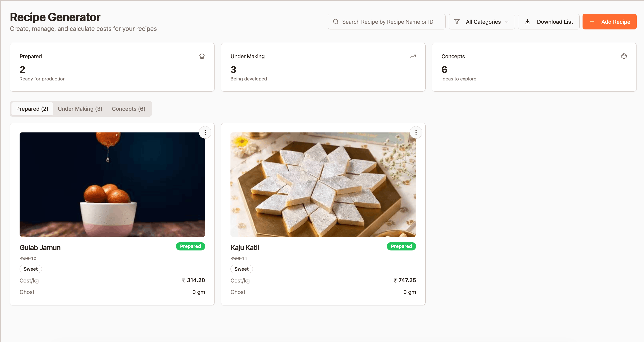Open the Kaju Katli photo thumbnail
Image resolution: width=644 pixels, height=342 pixels.
tap(323, 184)
